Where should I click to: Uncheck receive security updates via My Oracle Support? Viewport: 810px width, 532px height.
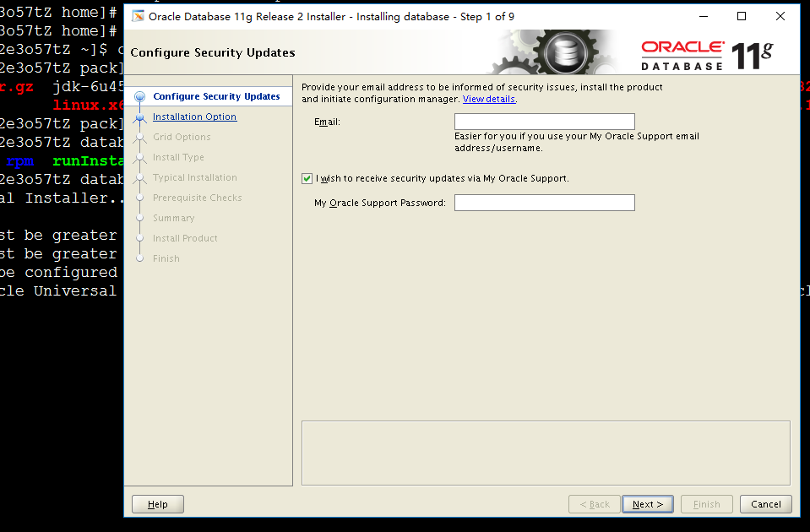[x=307, y=179]
